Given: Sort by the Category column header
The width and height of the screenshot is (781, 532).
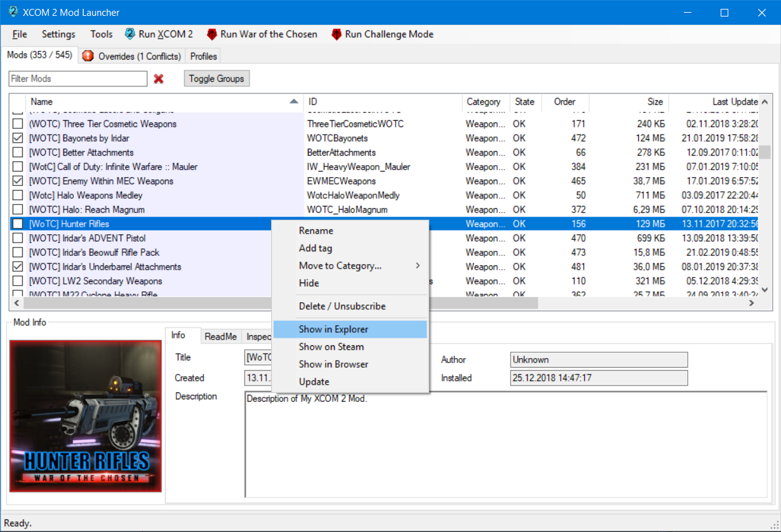Looking at the screenshot, I should click(x=486, y=102).
